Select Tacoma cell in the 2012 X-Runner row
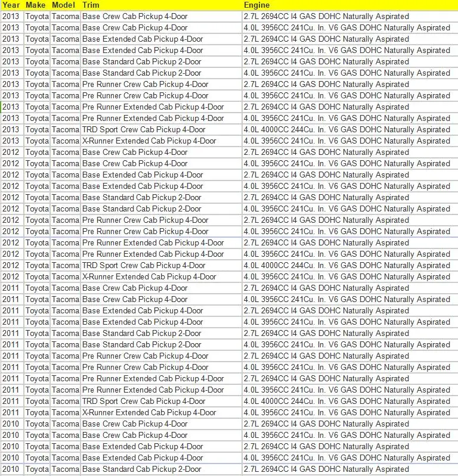 coord(65,277)
